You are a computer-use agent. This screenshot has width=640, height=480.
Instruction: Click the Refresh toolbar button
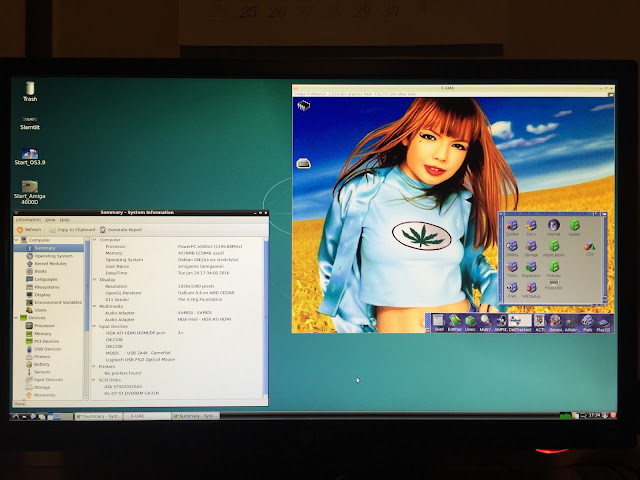coord(29,230)
